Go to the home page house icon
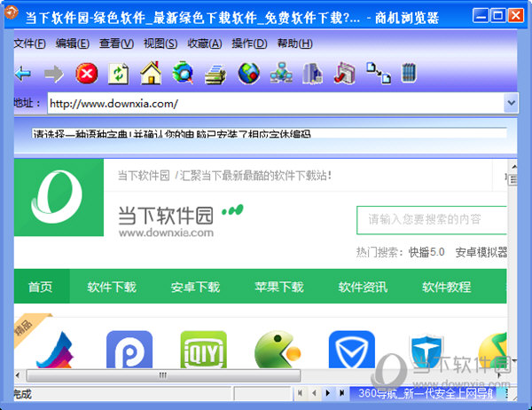The height and width of the screenshot is (410, 532). (x=151, y=73)
